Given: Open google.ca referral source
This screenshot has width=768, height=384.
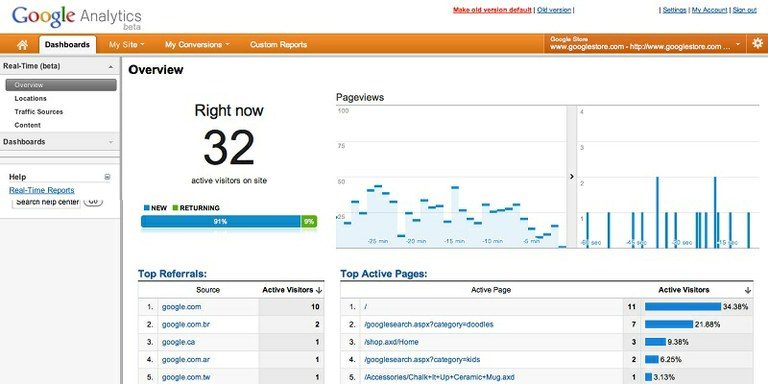Looking at the screenshot, I should click(178, 342).
